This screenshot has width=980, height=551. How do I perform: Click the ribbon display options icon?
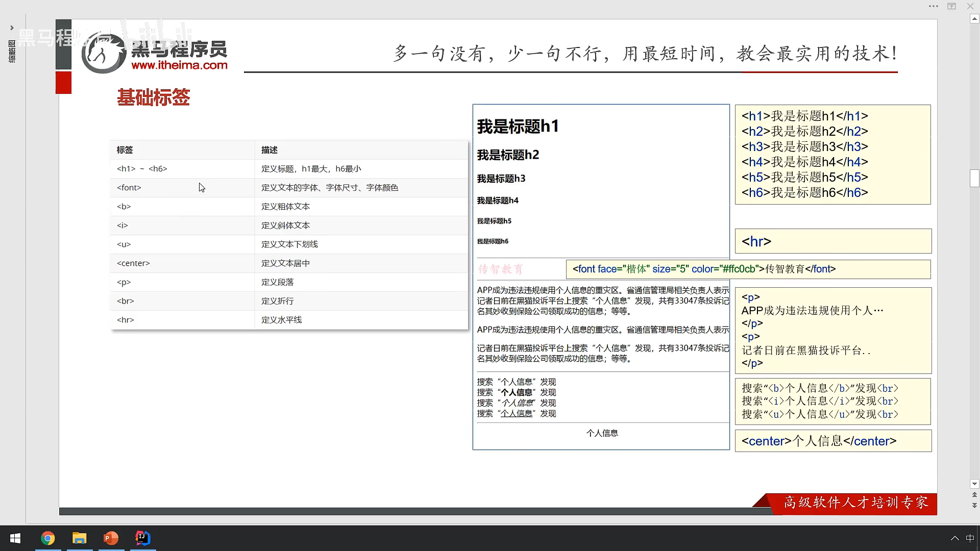click(x=951, y=6)
